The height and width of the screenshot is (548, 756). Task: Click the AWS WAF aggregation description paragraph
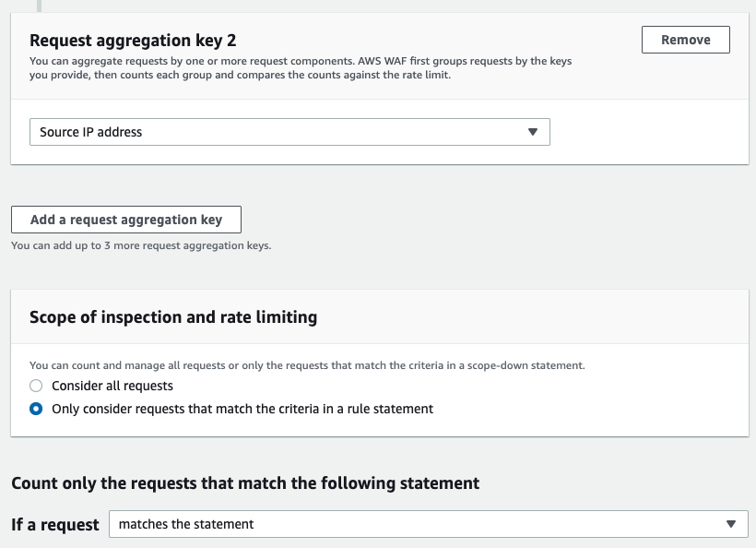point(301,68)
